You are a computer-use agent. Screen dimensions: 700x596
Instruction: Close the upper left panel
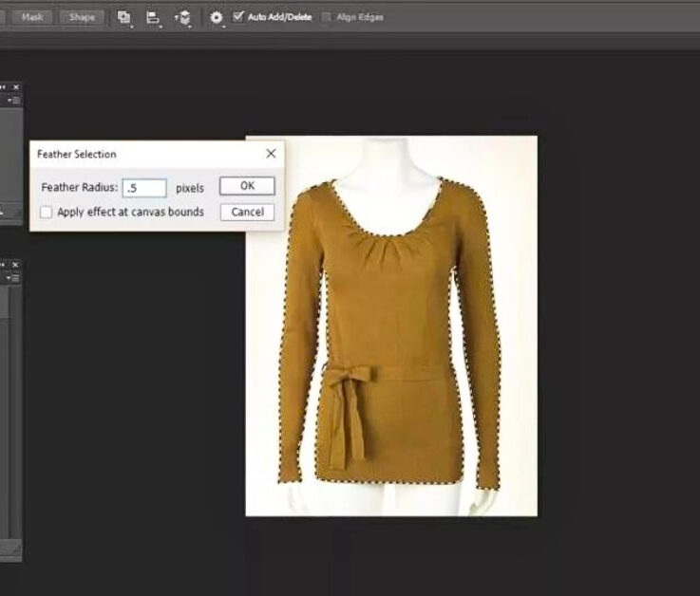[x=16, y=87]
